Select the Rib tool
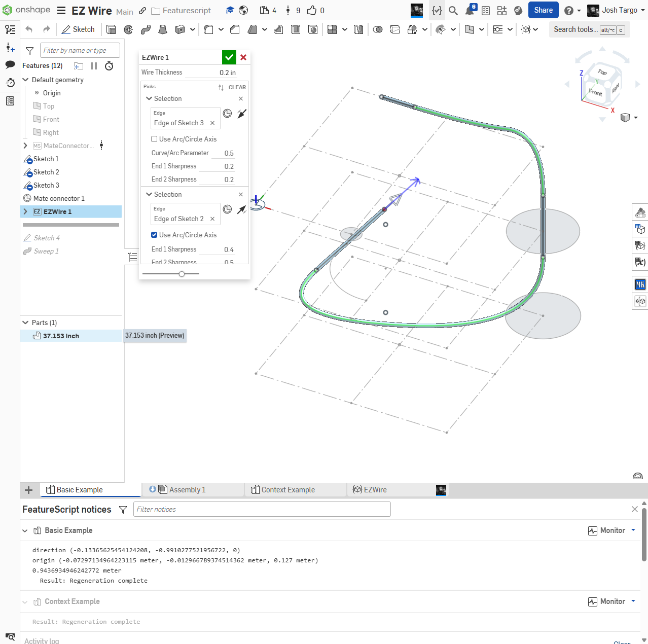Image resolution: width=648 pixels, height=644 pixels. 278,29
